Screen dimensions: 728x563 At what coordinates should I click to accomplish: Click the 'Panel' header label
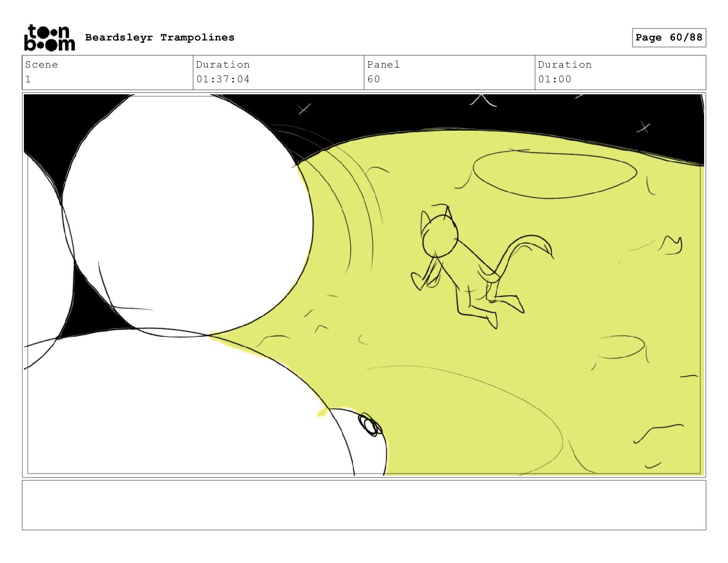point(383,65)
